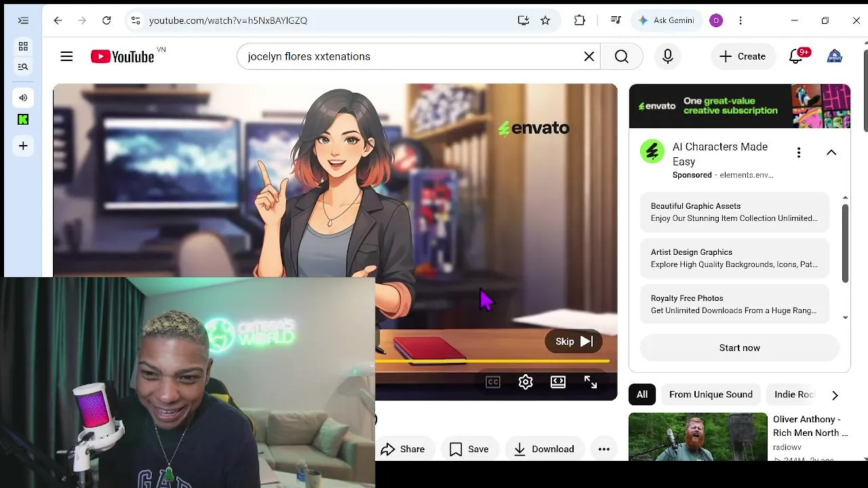The width and height of the screenshot is (868, 488).
Task: Click the browser address bar URL
Action: coord(228,20)
